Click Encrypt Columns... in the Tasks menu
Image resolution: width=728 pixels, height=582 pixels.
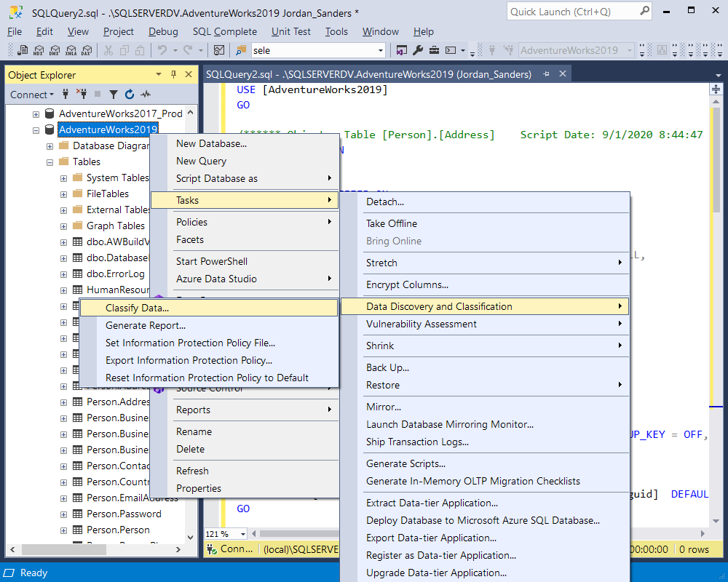[x=485, y=284]
